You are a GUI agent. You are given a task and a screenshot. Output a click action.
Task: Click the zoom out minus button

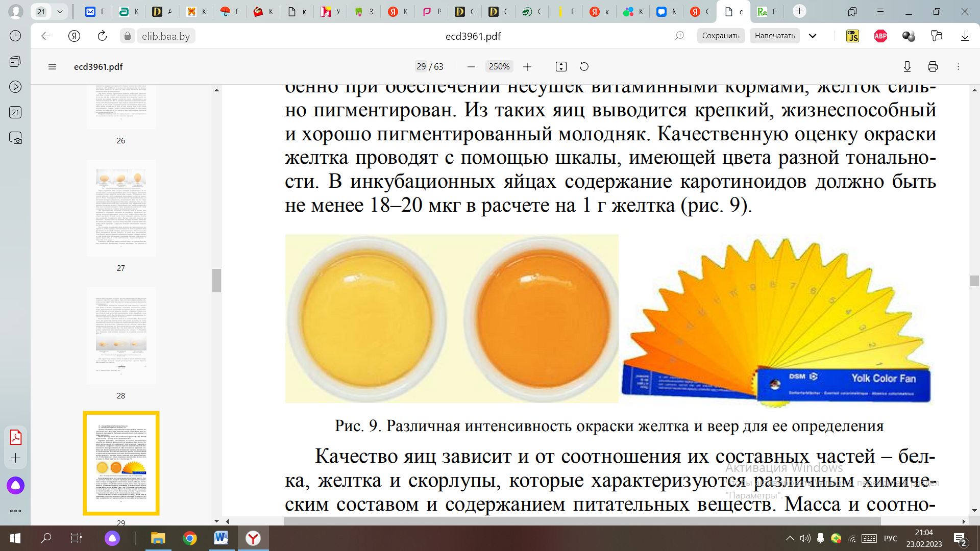[471, 67]
